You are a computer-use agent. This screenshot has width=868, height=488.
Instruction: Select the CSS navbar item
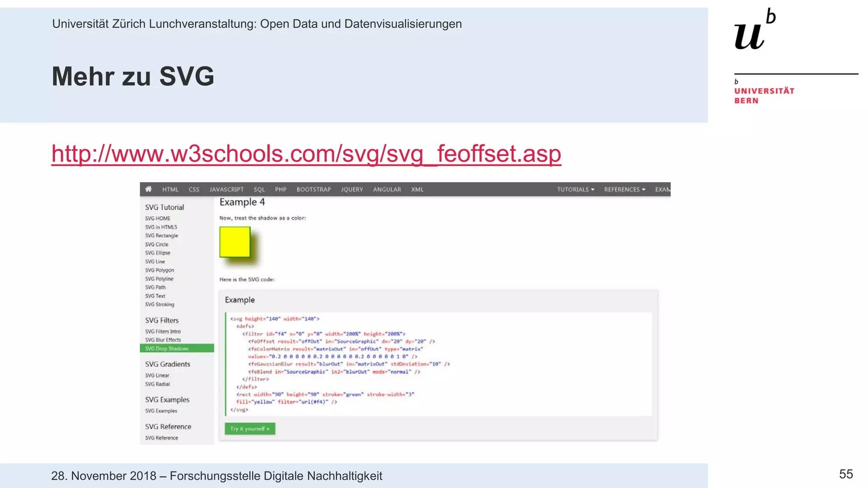tap(194, 189)
